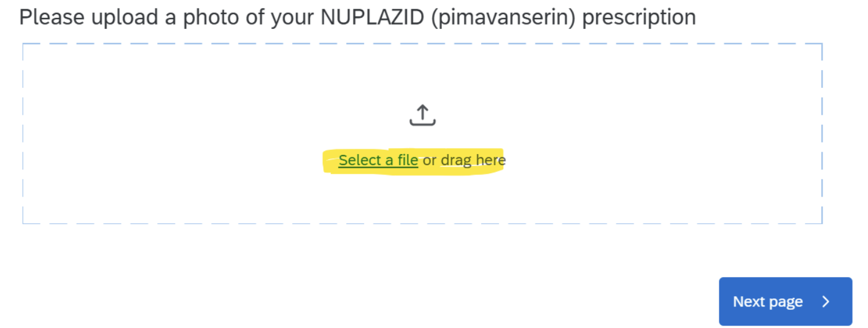The width and height of the screenshot is (868, 328).
Task: Click inside the dashed file drop zone
Action: (x=422, y=133)
